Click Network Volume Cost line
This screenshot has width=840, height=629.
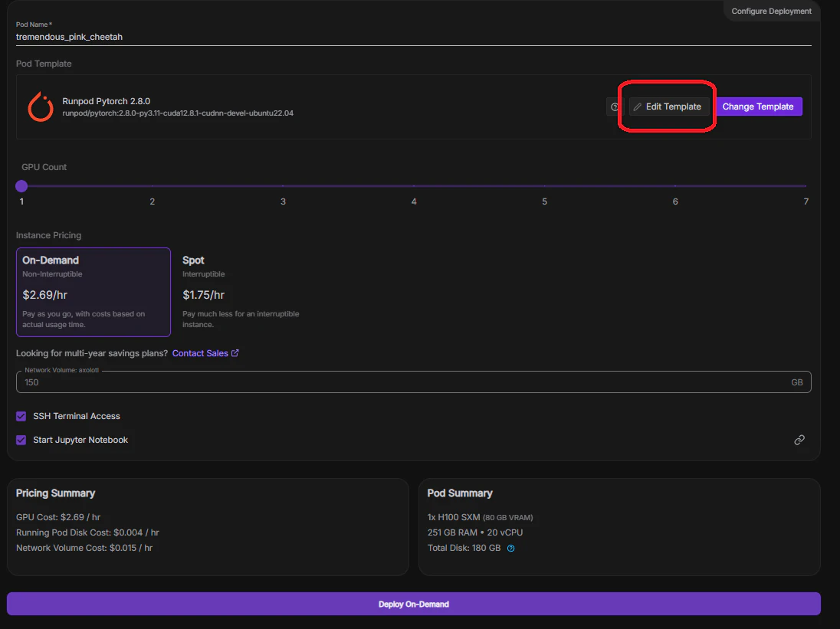tap(84, 548)
